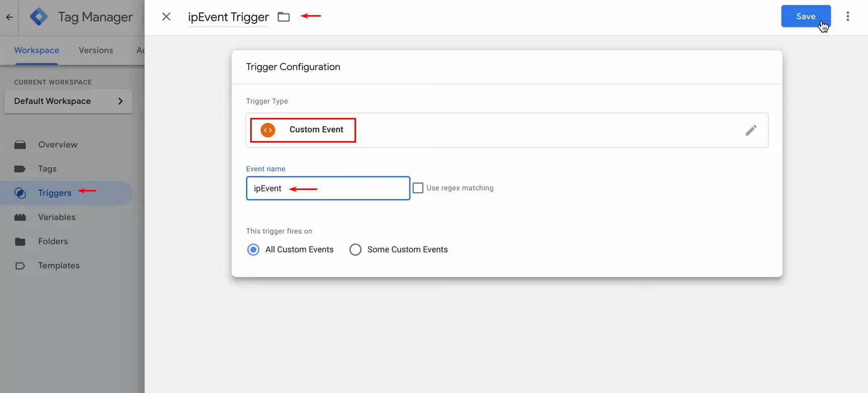
Task: Select the Some Custom Events radio button
Action: click(x=355, y=249)
